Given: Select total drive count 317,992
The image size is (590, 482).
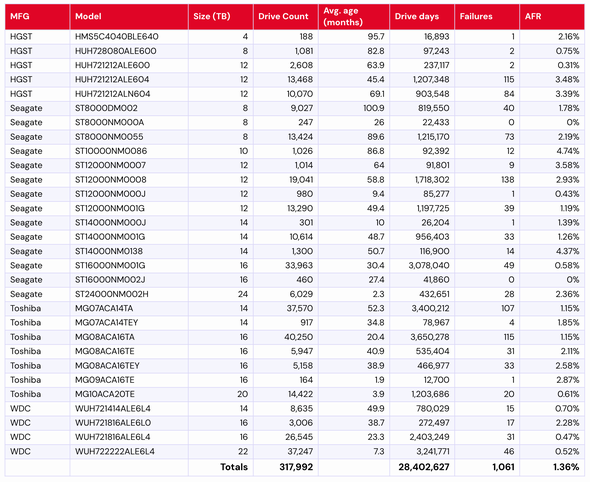Looking at the screenshot, I should tap(286, 467).
